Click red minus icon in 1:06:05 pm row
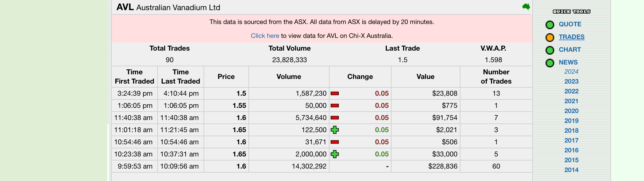The image size is (644, 181). coord(335,106)
